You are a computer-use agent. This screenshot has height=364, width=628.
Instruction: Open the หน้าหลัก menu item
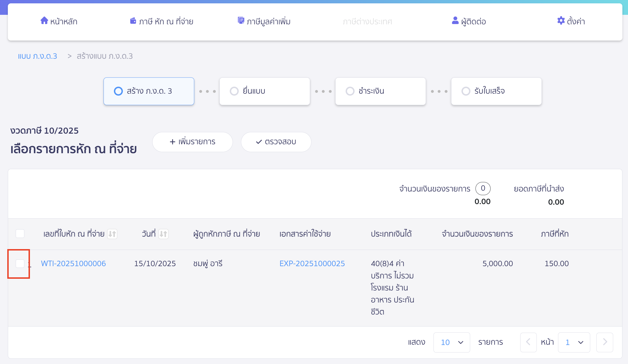pos(59,21)
